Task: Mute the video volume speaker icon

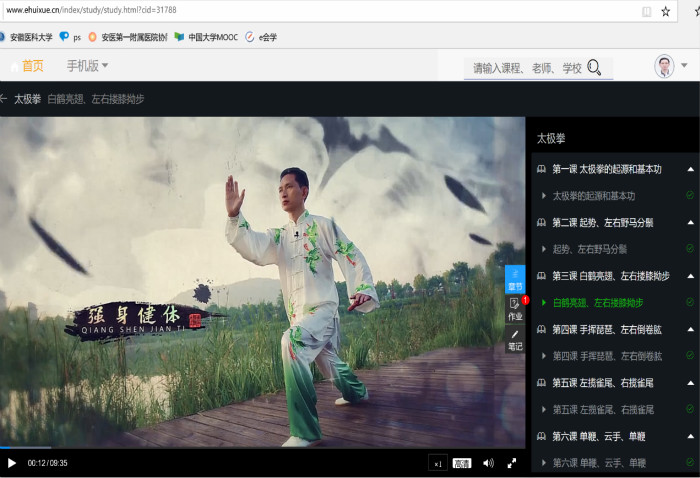Action: pyautogui.click(x=488, y=463)
